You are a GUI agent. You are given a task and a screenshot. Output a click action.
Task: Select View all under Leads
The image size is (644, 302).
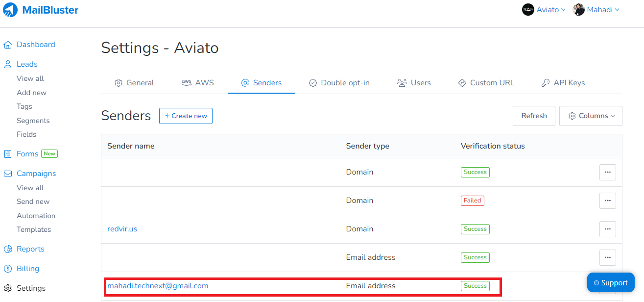pyautogui.click(x=30, y=78)
